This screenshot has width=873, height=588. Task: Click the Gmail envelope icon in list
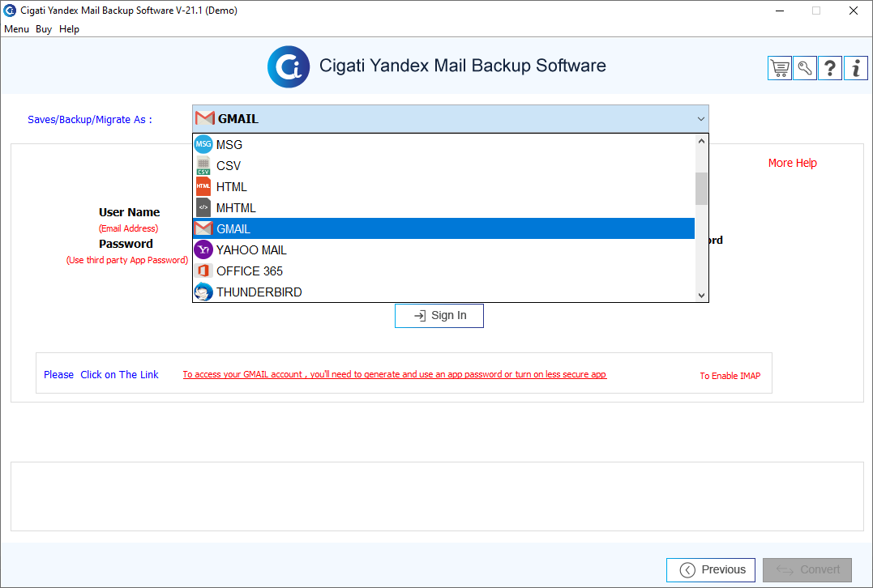(x=203, y=228)
